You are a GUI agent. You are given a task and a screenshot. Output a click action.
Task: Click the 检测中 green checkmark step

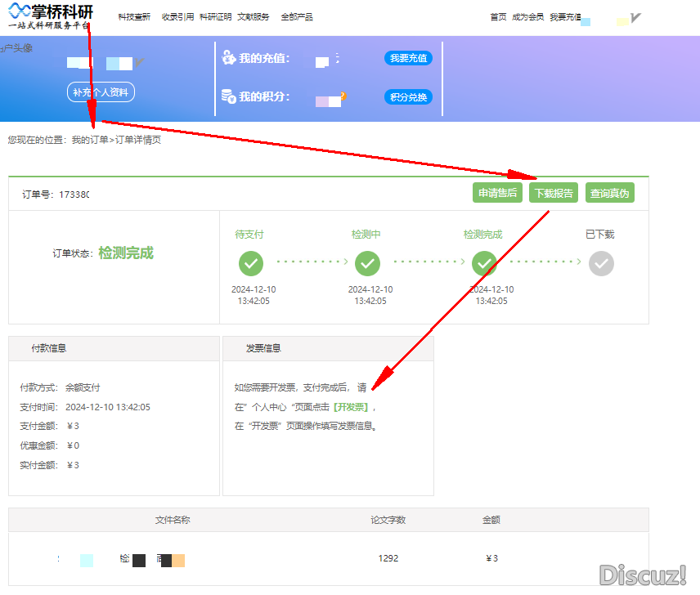pyautogui.click(x=368, y=263)
